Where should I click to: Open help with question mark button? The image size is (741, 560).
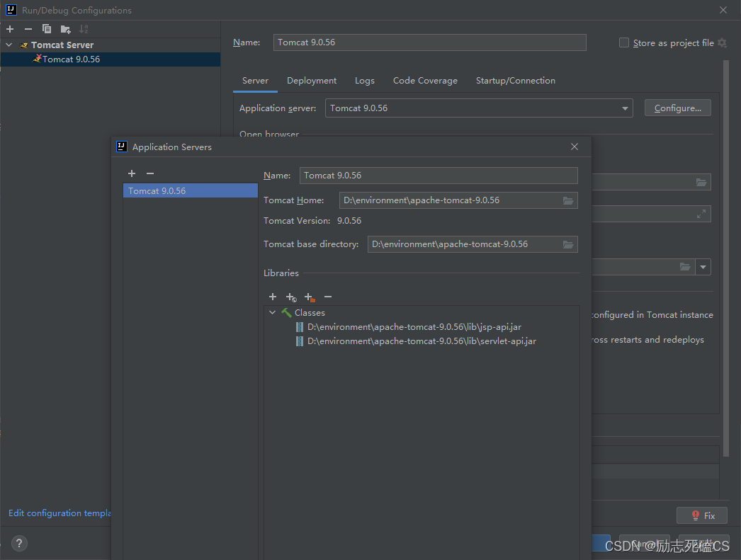[x=19, y=544]
